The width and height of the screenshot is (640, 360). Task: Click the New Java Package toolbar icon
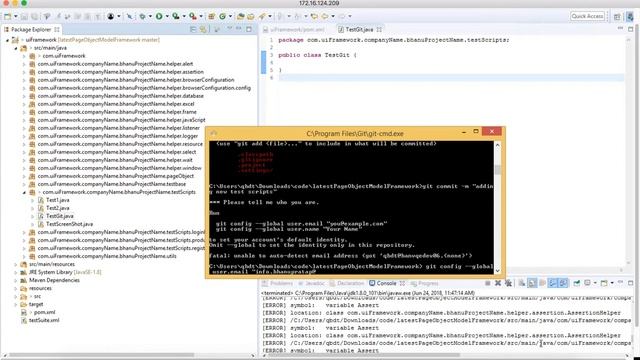[211, 16]
